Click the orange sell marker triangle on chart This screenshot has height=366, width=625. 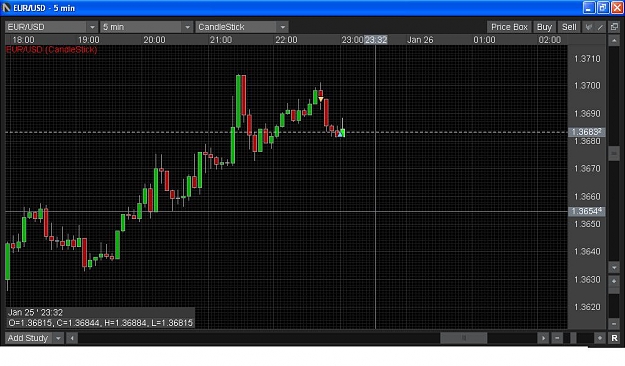[x=321, y=99]
